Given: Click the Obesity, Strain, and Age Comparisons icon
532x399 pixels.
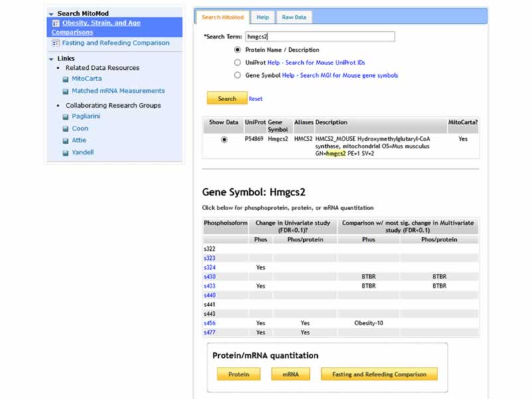Looking at the screenshot, I should (x=56, y=23).
